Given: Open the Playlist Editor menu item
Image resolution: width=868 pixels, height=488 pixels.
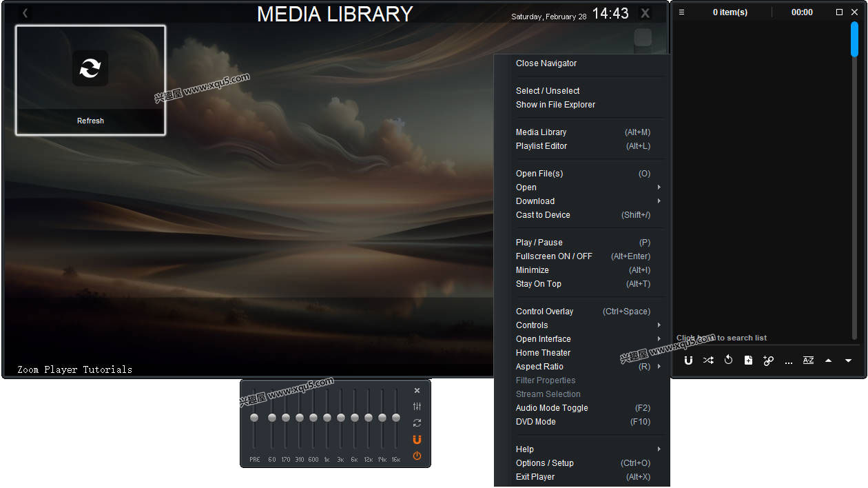Looking at the screenshot, I should 541,145.
